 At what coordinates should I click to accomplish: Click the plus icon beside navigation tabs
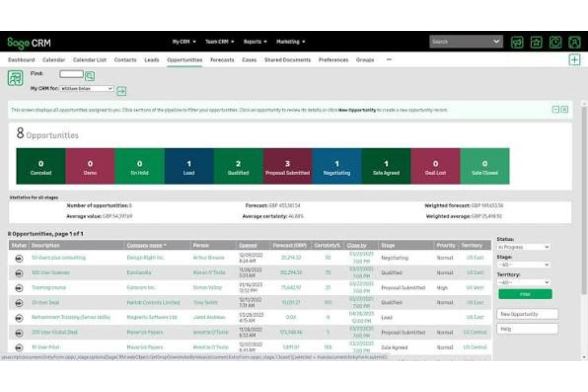574,60
